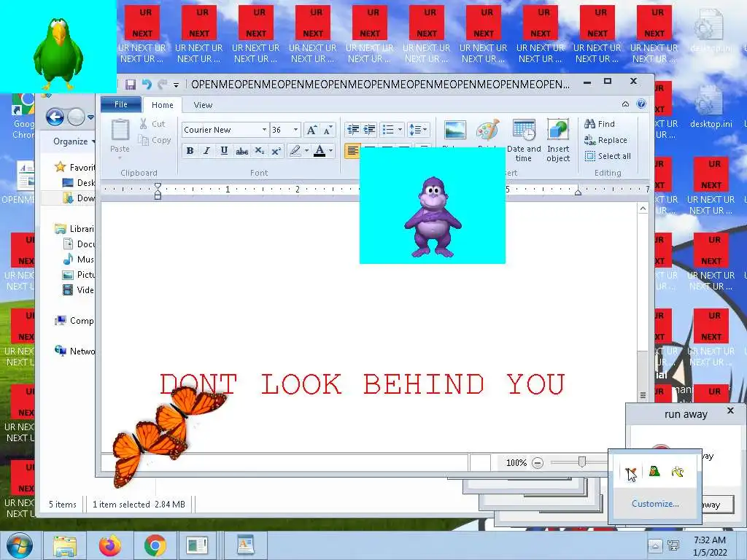This screenshot has height=560, width=747.
Task: Adjust the zoom slider handle
Action: (x=581, y=462)
